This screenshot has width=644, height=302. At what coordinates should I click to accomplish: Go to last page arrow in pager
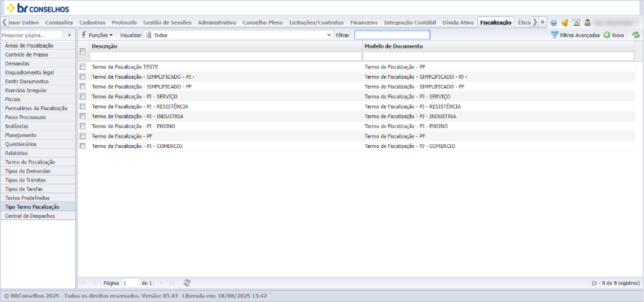[172, 283]
